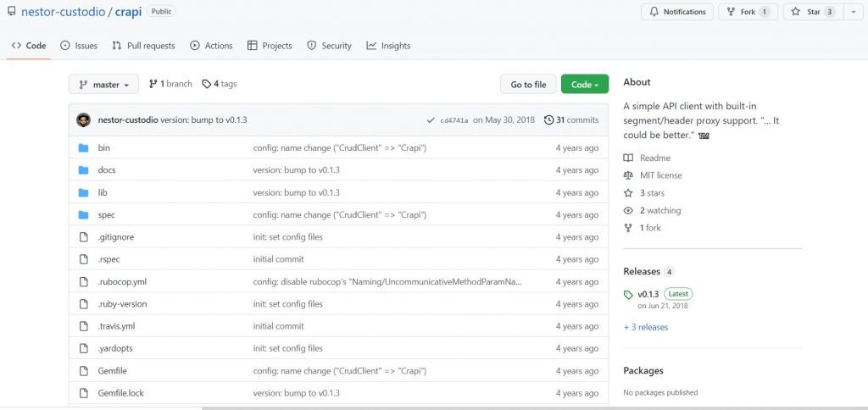The height and width of the screenshot is (410, 868).
Task: Open the Insights tab
Action: [388, 46]
